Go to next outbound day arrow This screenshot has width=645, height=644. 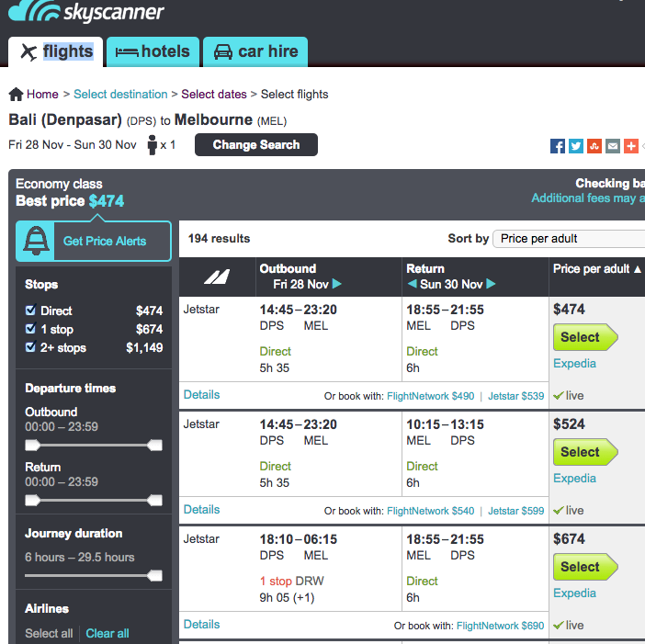(337, 284)
